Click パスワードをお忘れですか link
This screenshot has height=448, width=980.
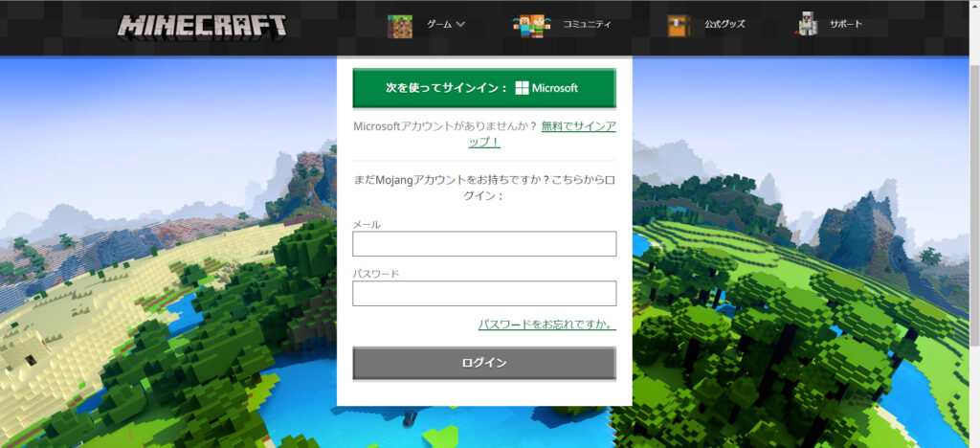click(x=547, y=325)
